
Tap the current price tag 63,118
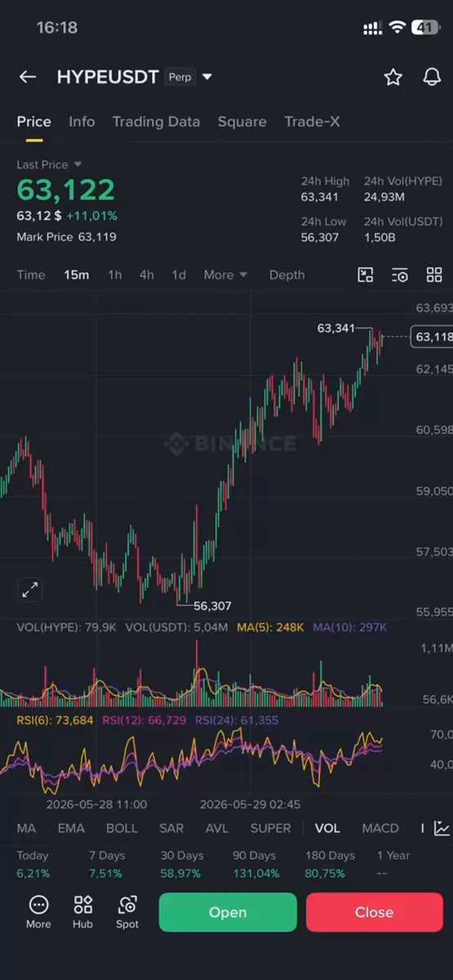[432, 336]
